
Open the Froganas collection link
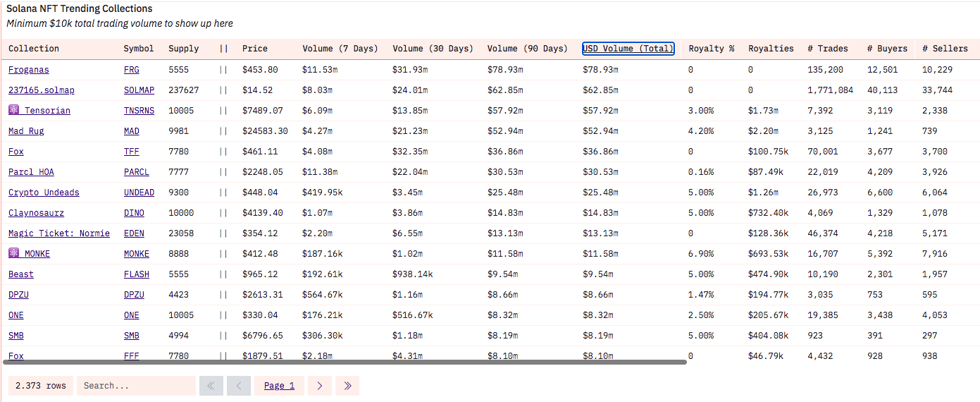(29, 70)
